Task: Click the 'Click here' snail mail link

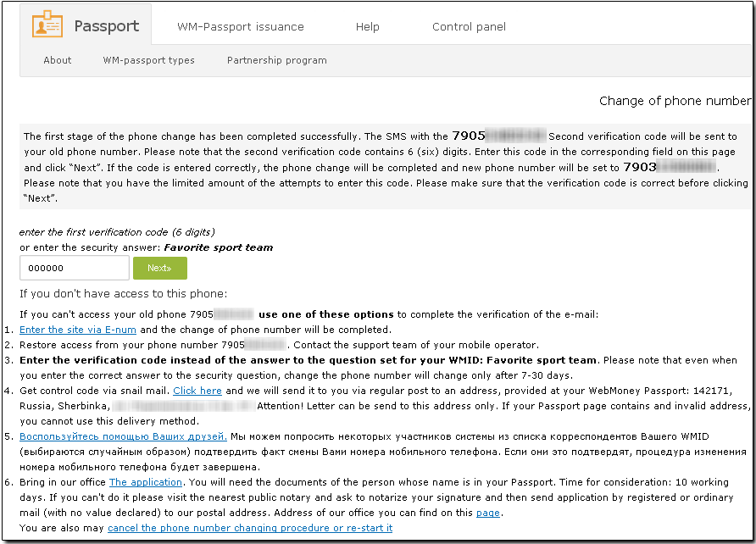Action: (x=197, y=391)
